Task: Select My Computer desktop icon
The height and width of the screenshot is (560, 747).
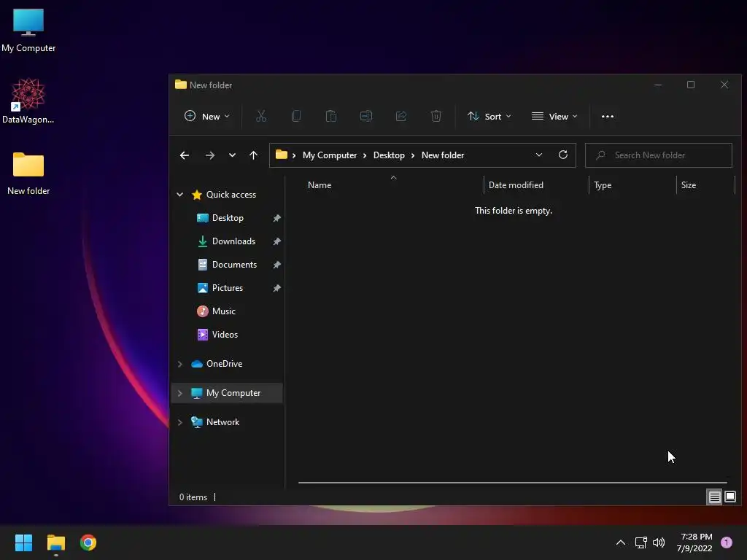Action: pos(28,30)
